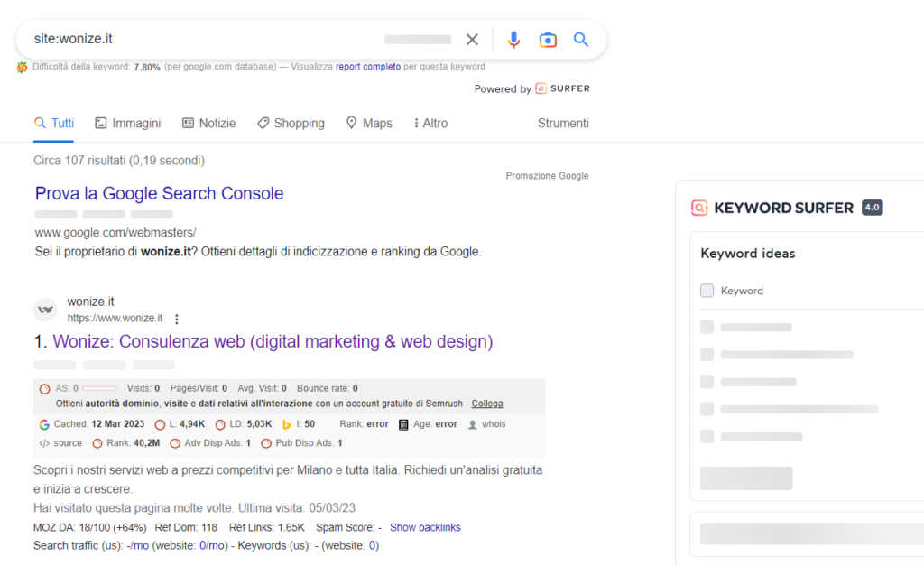Click the circle icon next to LD: 5,03K
Screen dimensions: 924x566
pyautogui.click(x=220, y=424)
